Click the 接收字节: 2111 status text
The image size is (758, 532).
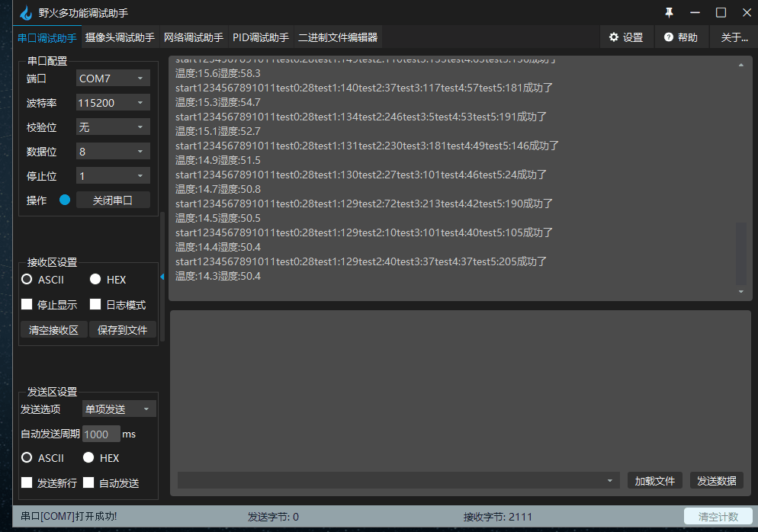click(497, 517)
